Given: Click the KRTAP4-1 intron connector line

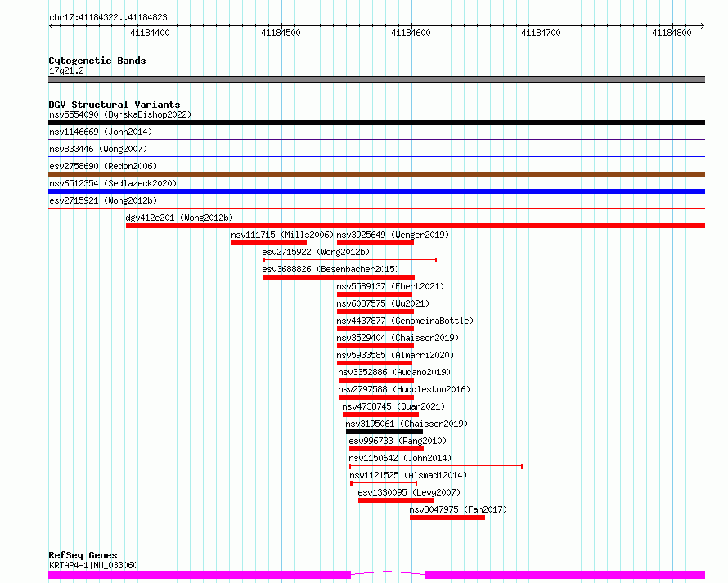Looking at the screenshot, I should pyautogui.click(x=388, y=573).
